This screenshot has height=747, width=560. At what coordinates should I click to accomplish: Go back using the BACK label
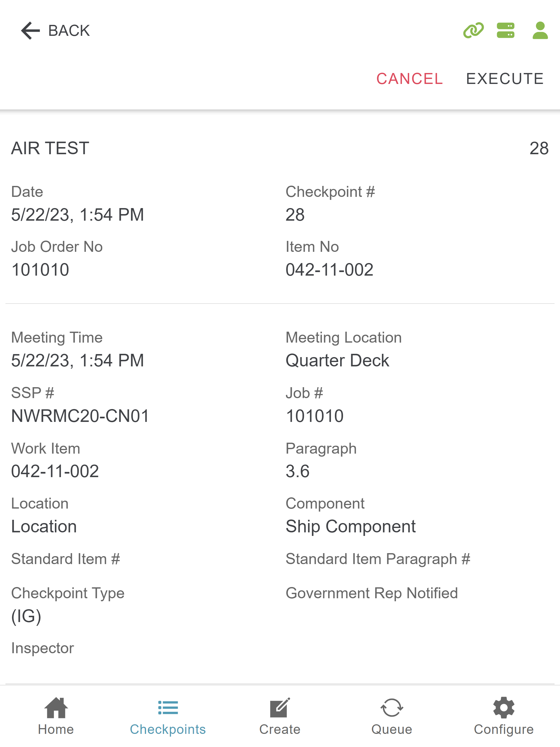click(69, 31)
